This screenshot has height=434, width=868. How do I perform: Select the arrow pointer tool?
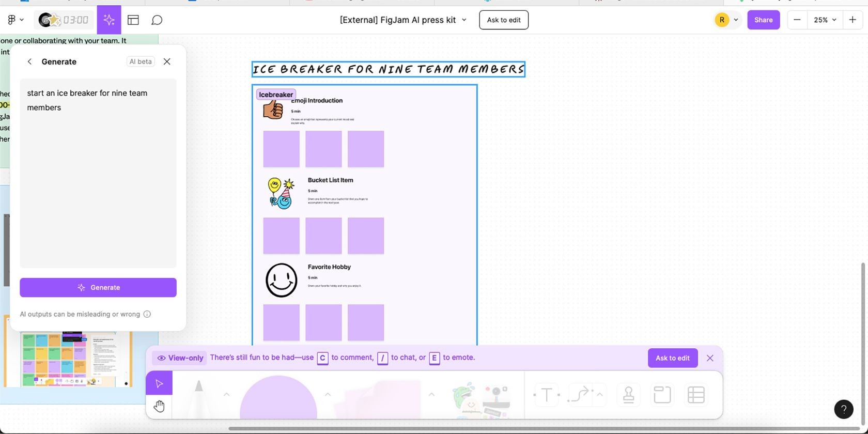point(159,384)
